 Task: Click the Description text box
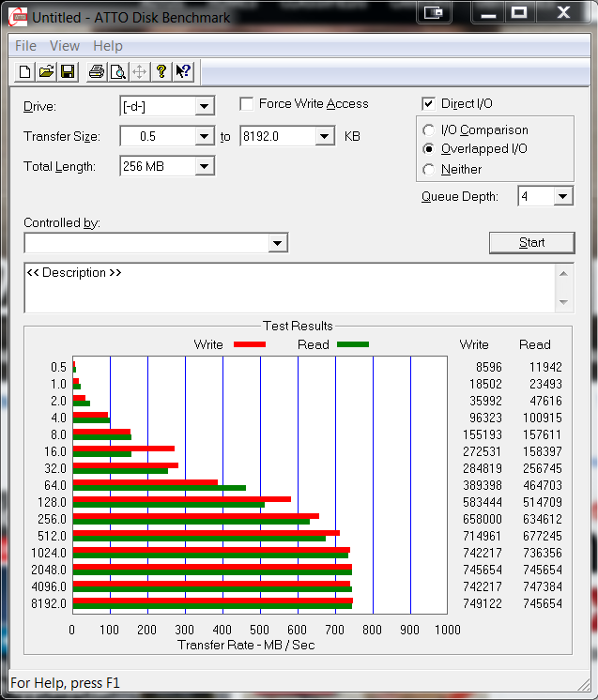click(282, 288)
